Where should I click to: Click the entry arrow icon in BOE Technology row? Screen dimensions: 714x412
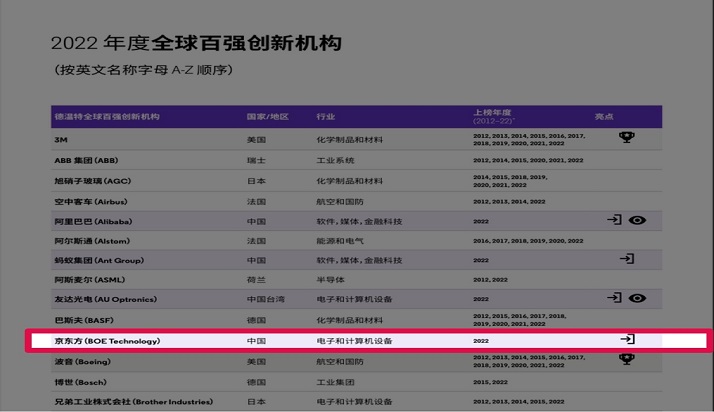tap(627, 340)
